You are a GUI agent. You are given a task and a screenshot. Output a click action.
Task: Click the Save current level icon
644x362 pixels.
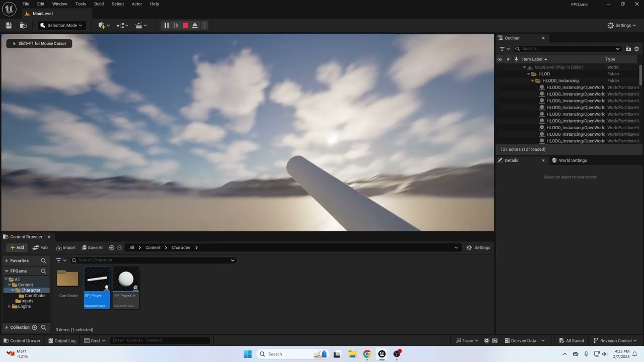coord(9,26)
